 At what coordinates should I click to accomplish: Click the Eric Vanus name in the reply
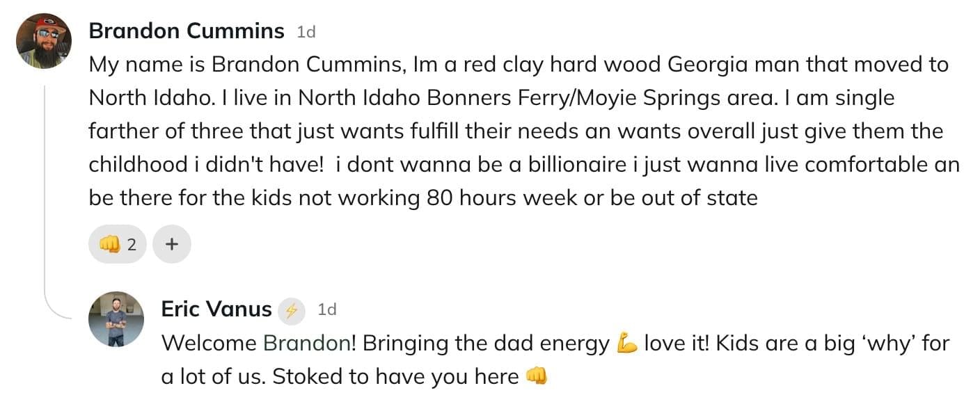[x=216, y=309]
